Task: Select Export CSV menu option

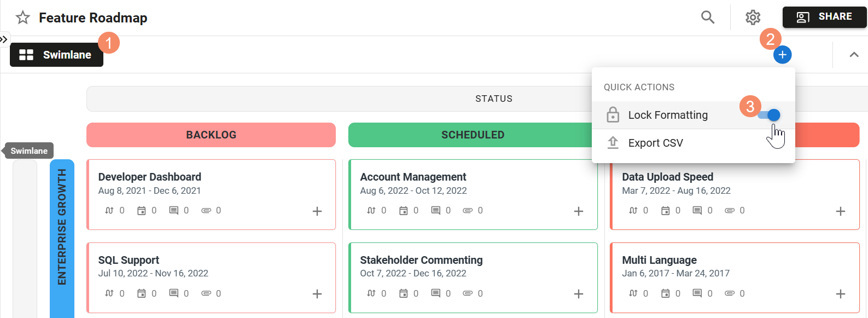Action: click(655, 143)
